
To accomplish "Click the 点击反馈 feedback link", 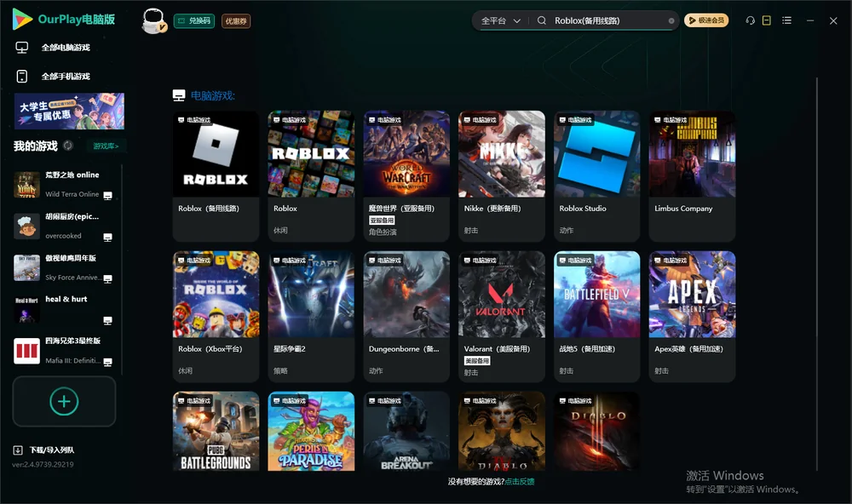I will point(520,481).
